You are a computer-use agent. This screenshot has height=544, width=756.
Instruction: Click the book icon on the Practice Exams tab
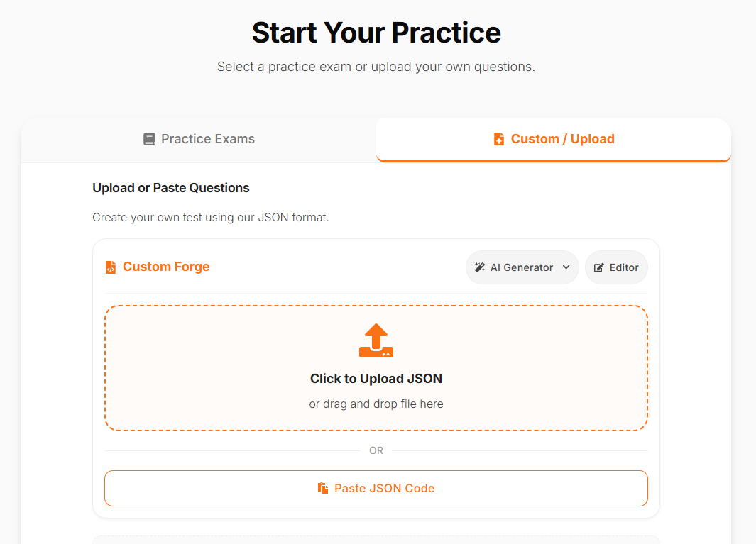tap(149, 139)
